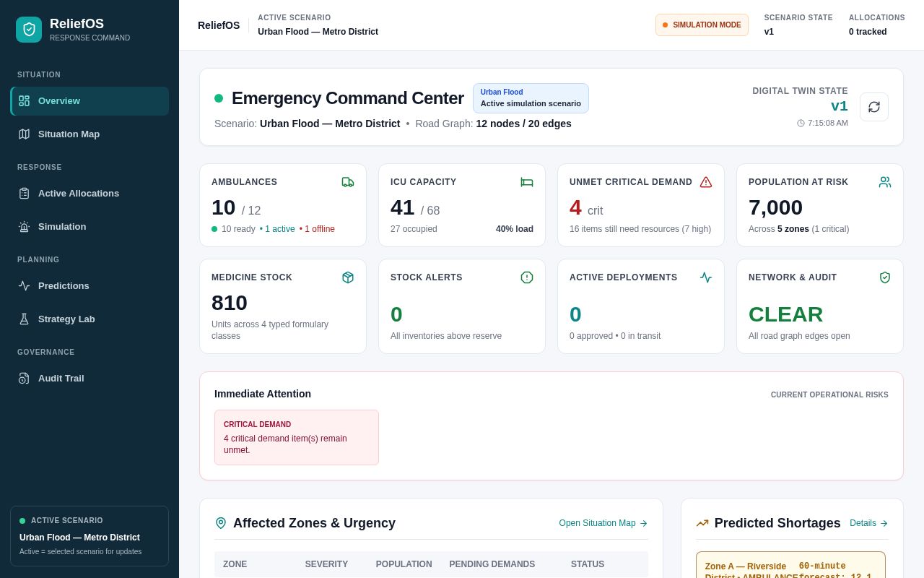The image size is (924, 578).
Task: Open Predictions in the sidebar
Action: pos(90,286)
